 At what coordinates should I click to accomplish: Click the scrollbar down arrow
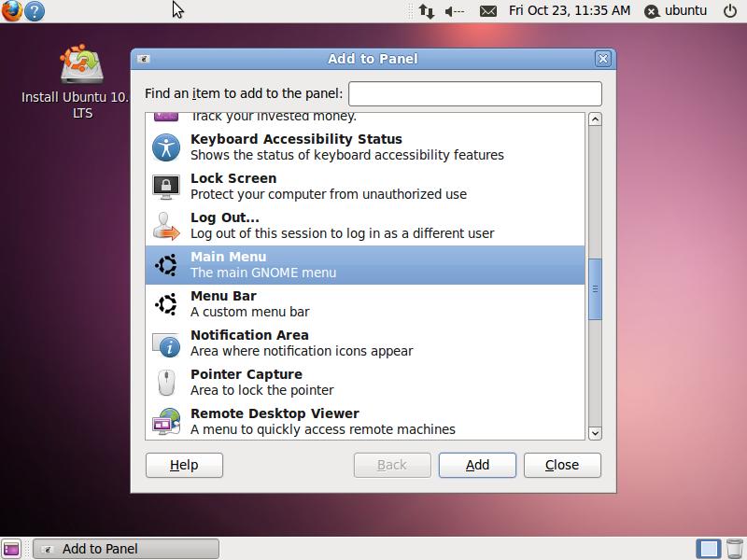click(x=595, y=433)
